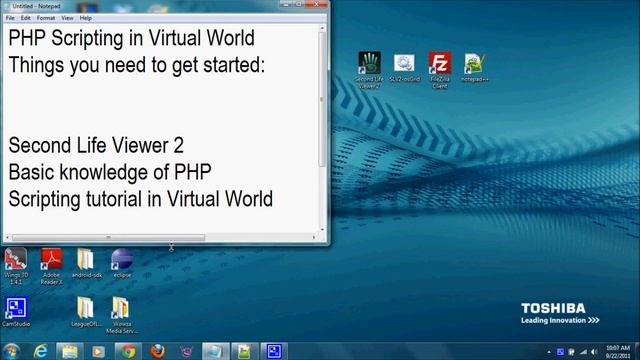Select the Wowza Media Server folder icon
Viewport: 640px width, 360px height.
click(122, 315)
